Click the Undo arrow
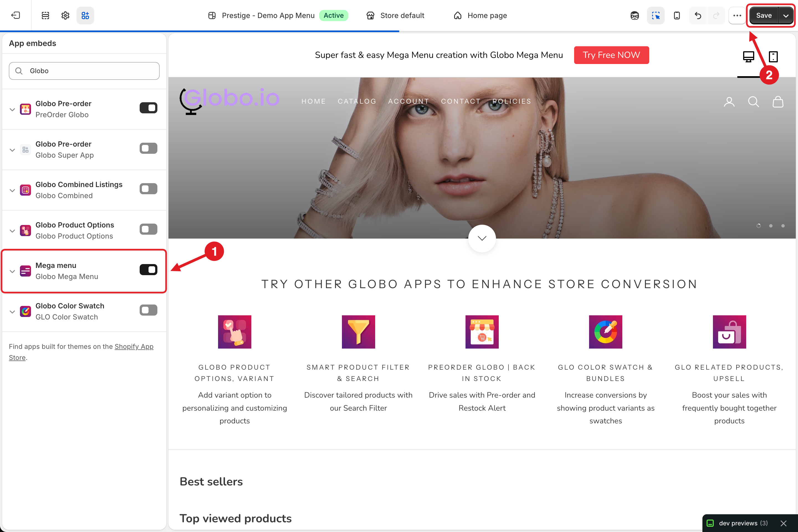 (x=698, y=15)
